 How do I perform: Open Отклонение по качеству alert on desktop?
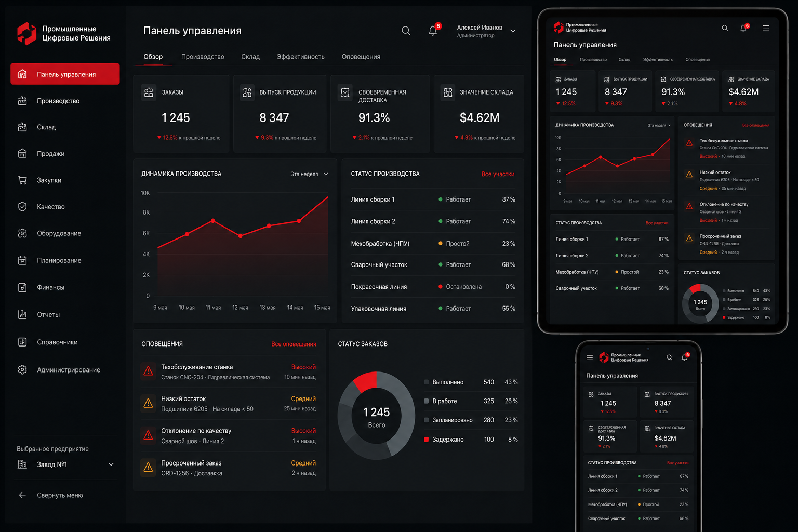click(229, 435)
